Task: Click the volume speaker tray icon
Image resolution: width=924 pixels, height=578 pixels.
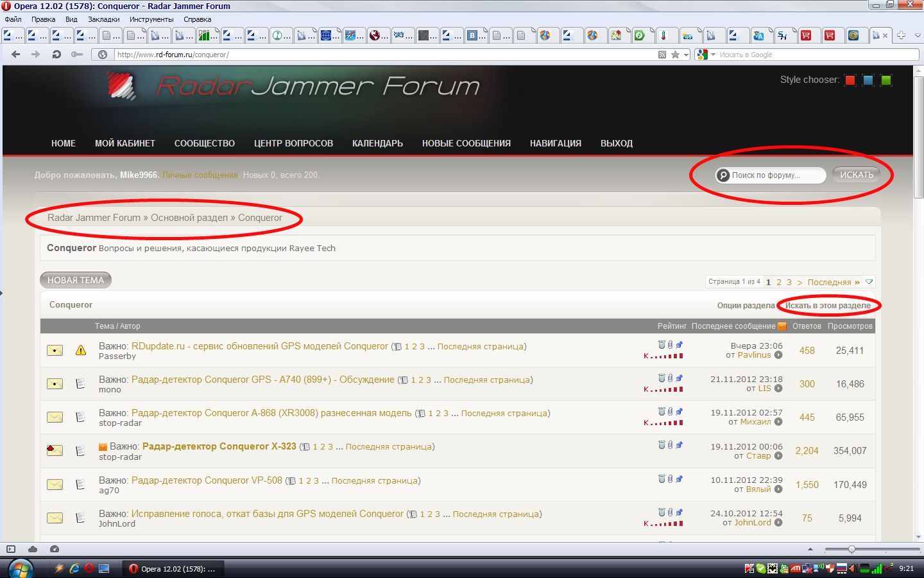Action: pyautogui.click(x=853, y=568)
